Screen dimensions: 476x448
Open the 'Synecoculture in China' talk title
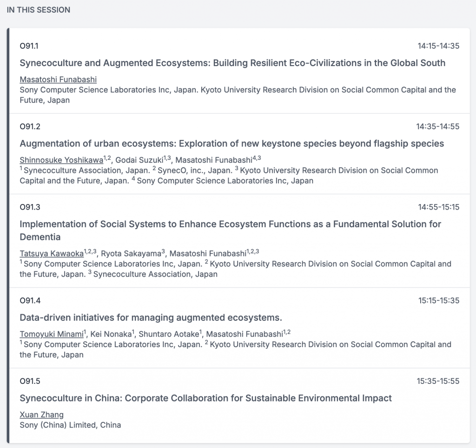(x=205, y=398)
